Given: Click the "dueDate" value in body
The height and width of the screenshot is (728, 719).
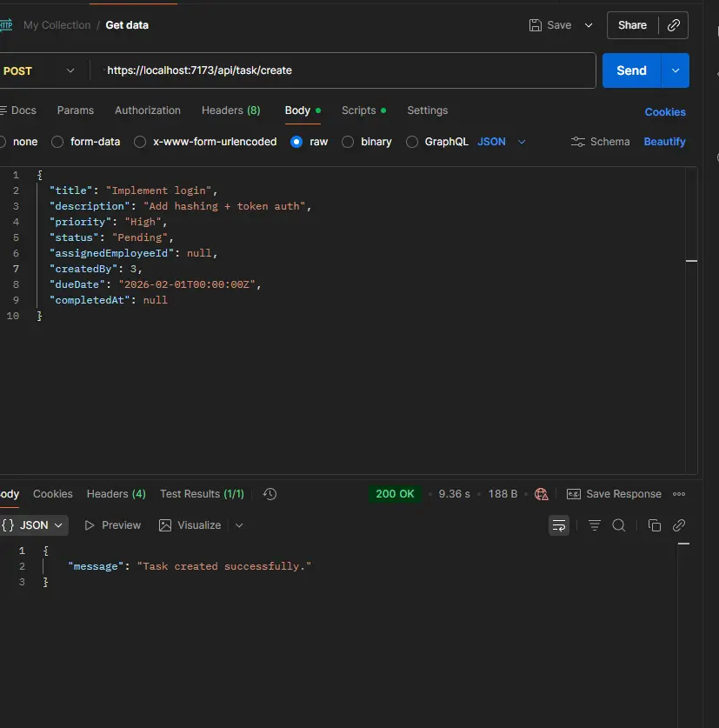Looking at the screenshot, I should click(187, 284).
